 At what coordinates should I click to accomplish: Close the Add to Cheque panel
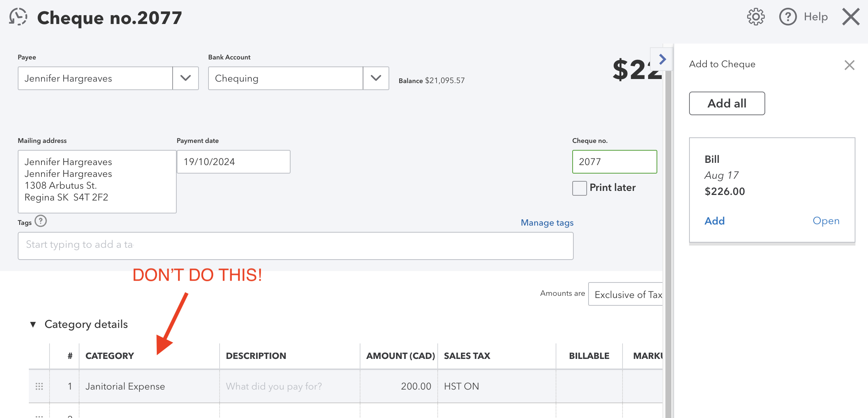pos(850,65)
